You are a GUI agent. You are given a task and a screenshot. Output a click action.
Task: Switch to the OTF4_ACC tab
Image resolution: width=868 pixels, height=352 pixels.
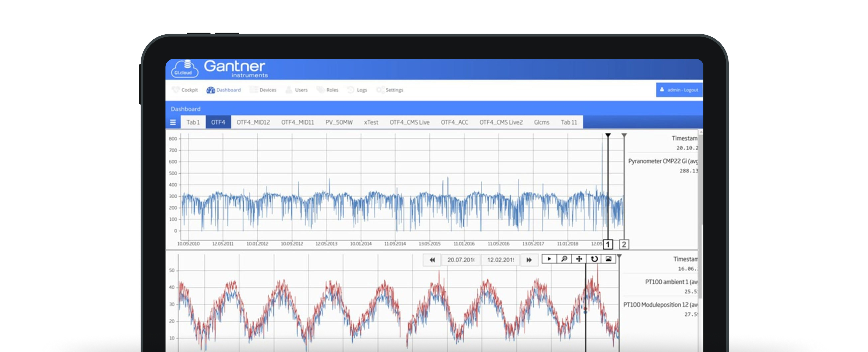[x=455, y=122]
